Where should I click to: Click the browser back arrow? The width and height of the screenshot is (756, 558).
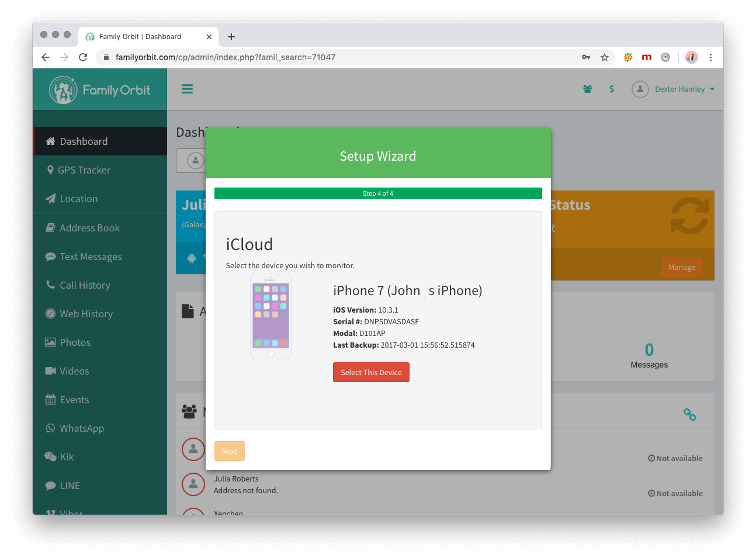coord(46,57)
